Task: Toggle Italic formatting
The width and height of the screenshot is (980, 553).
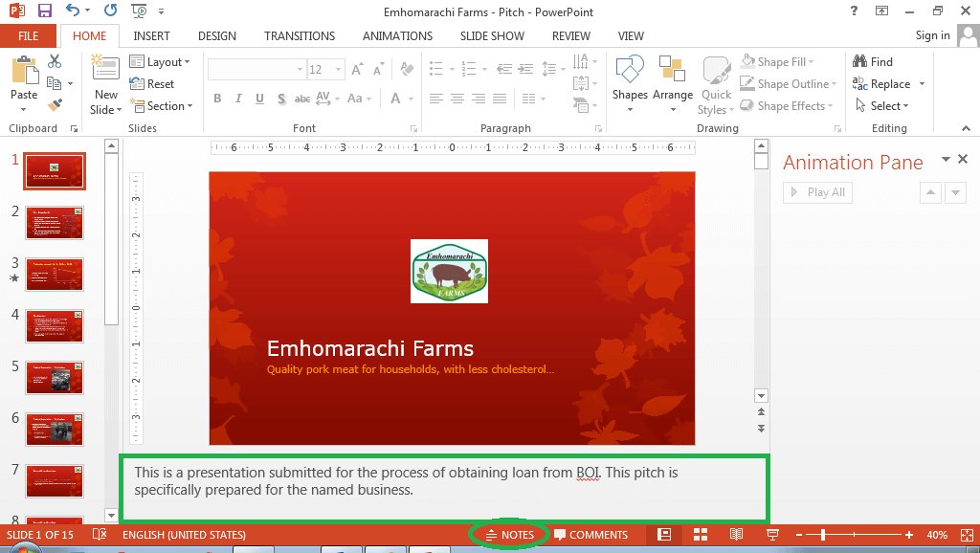Action: [238, 99]
